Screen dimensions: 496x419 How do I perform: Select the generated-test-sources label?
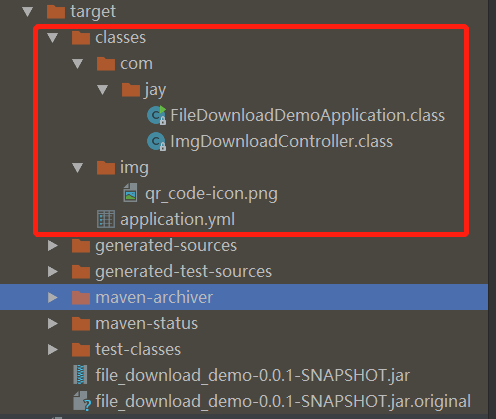(184, 272)
